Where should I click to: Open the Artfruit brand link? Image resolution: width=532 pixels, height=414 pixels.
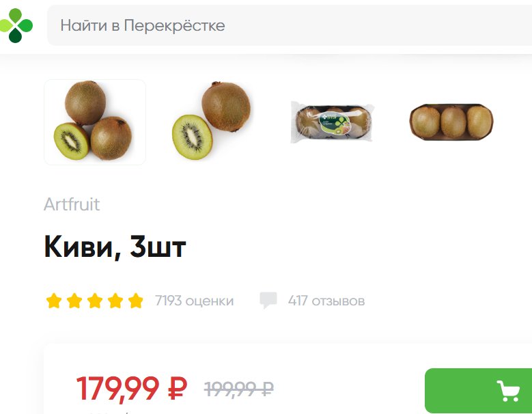[72, 204]
